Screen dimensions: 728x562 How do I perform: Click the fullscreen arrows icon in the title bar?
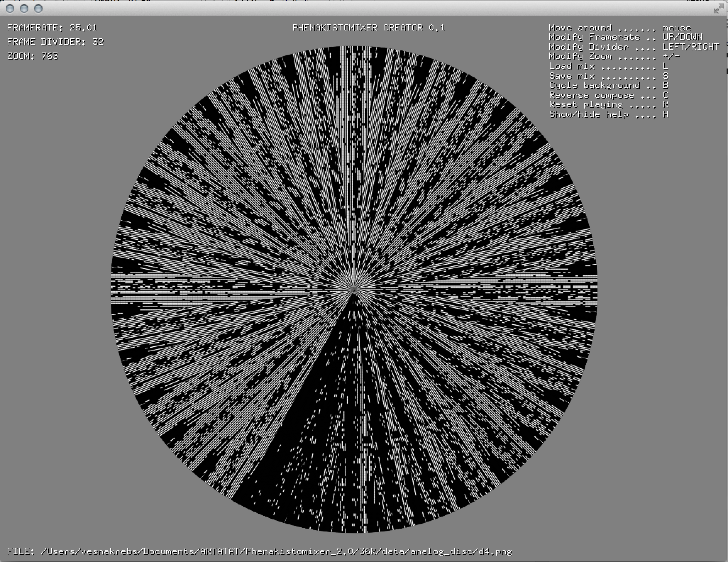click(x=718, y=9)
